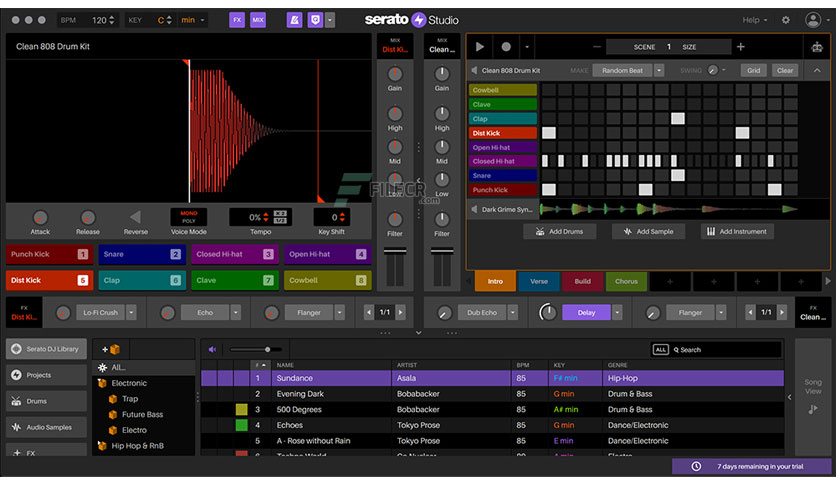The height and width of the screenshot is (484, 836).
Task: Open Serato DJ Library section
Action: [46, 349]
